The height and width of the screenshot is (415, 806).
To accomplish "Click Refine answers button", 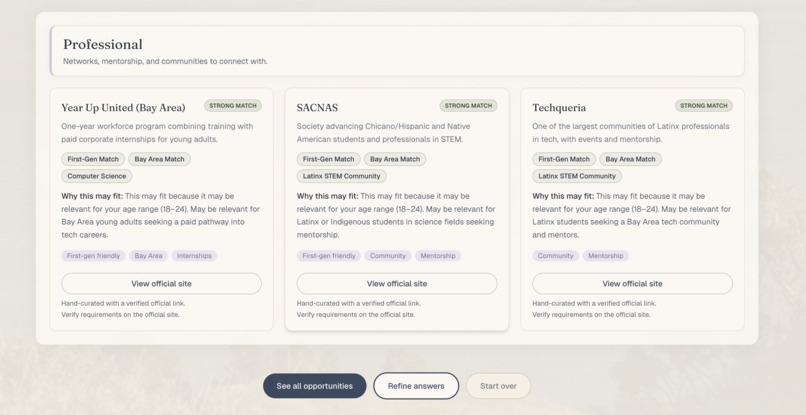I will pos(416,386).
